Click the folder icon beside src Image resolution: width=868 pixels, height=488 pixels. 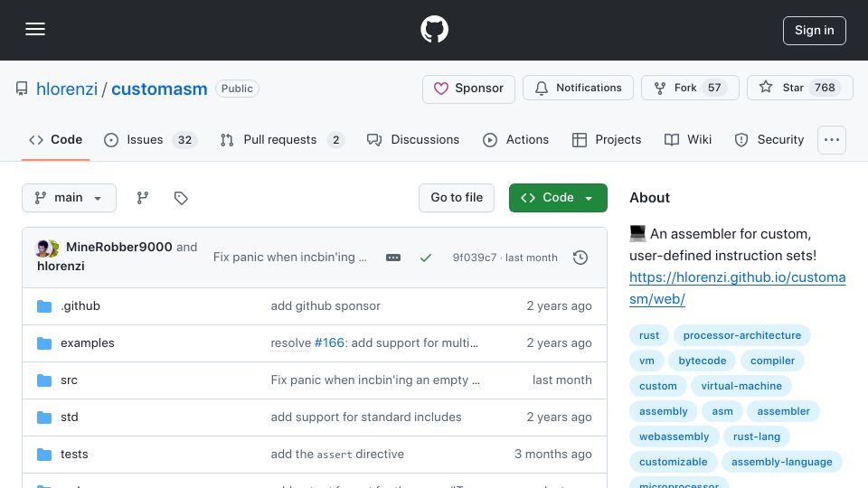coord(44,380)
